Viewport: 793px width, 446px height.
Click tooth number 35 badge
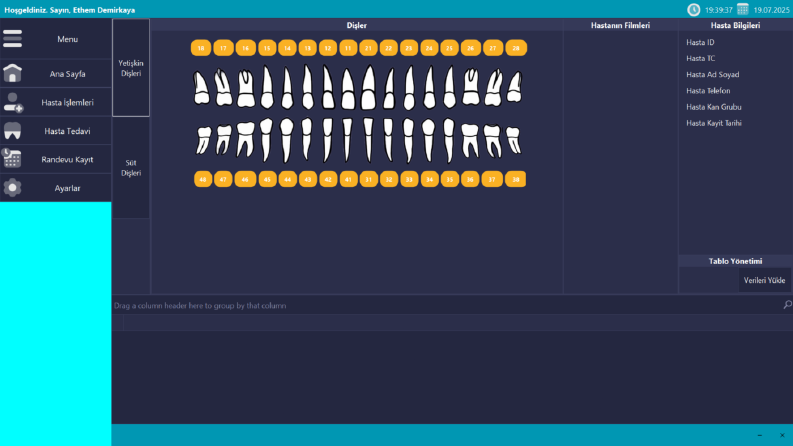pos(450,179)
